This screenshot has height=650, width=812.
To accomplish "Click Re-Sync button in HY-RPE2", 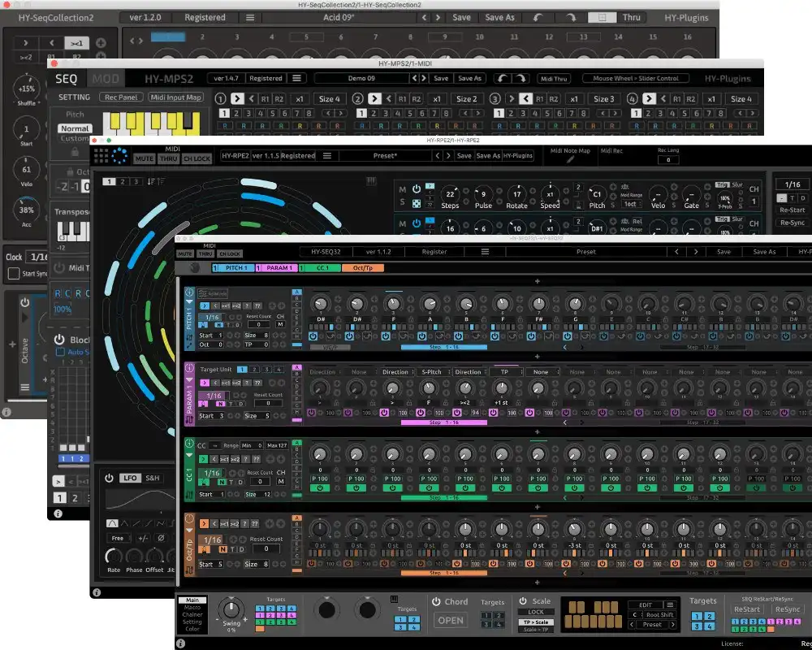I will tap(793, 223).
